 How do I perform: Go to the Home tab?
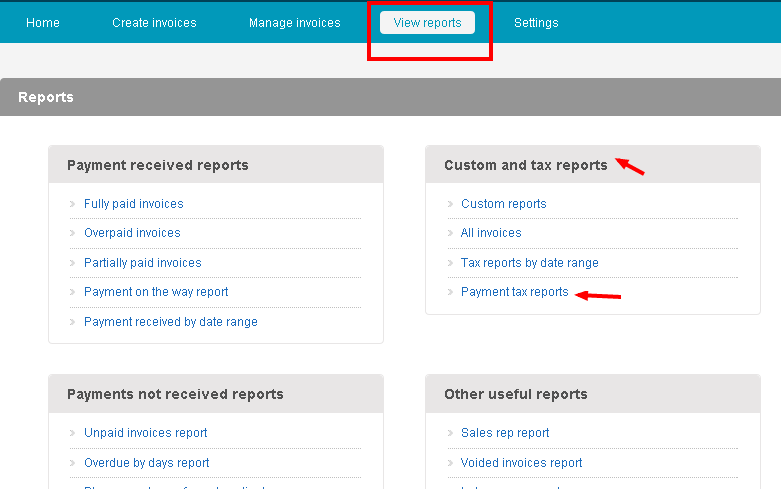(x=43, y=23)
